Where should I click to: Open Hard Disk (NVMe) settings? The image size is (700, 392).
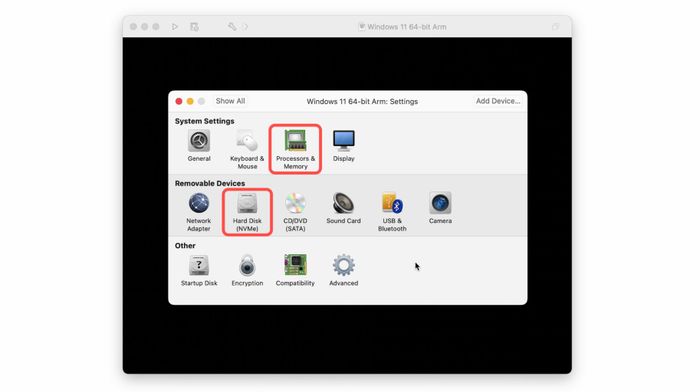(x=247, y=212)
